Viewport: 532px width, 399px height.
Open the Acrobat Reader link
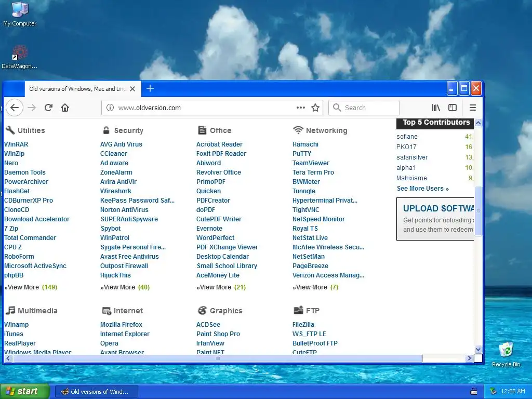[220, 144]
